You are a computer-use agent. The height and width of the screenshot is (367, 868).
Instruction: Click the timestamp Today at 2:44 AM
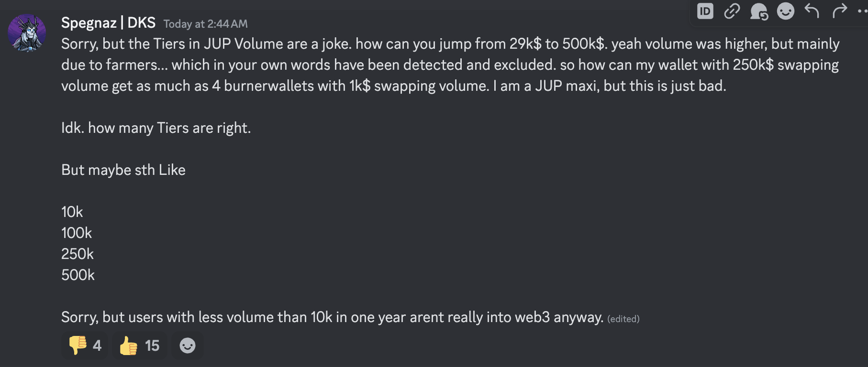pyautogui.click(x=206, y=23)
